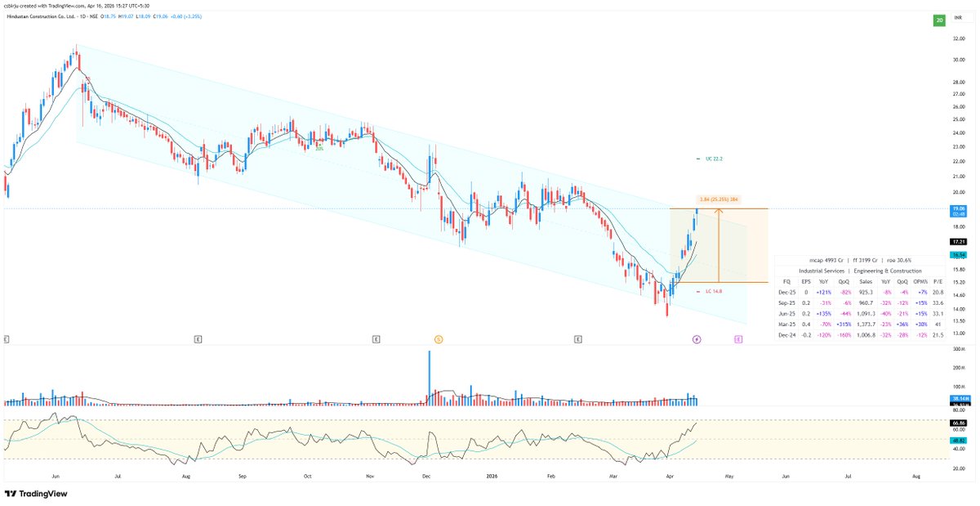
Task: Click the LC 14.8 lower circuit label
Action: tap(712, 291)
